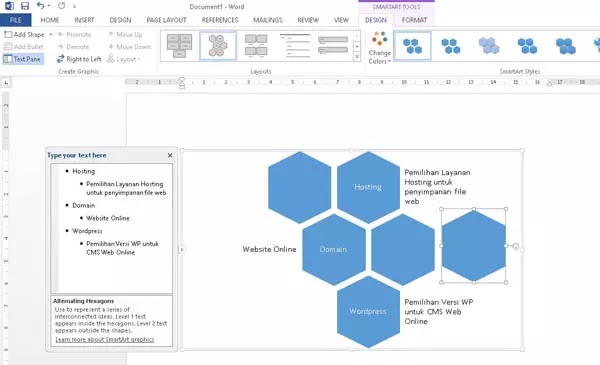Click 'Pemilihan Layanan Hosting' sub-bullet in text pane
Image resolution: width=600 pixels, height=365 pixels.
point(126,188)
